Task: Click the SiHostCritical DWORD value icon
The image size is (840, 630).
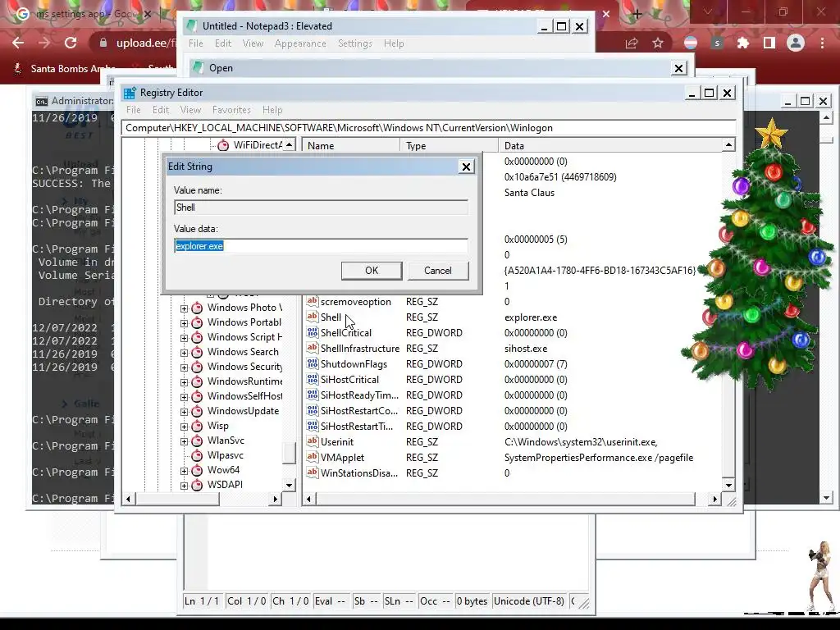Action: click(x=313, y=379)
